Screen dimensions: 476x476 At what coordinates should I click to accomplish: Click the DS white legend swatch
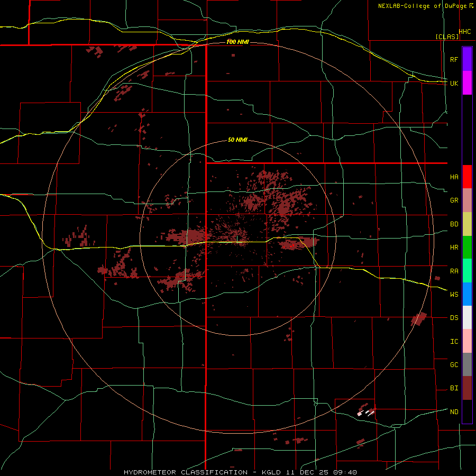pos(467,317)
